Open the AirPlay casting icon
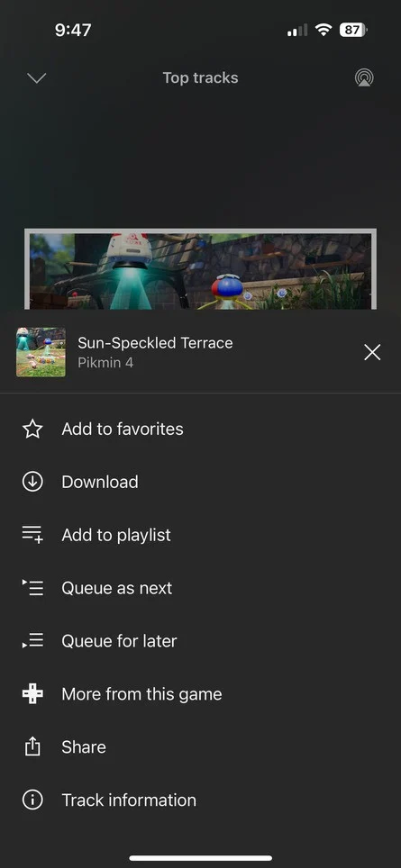Viewport: 401px width, 868px height. coord(364,77)
